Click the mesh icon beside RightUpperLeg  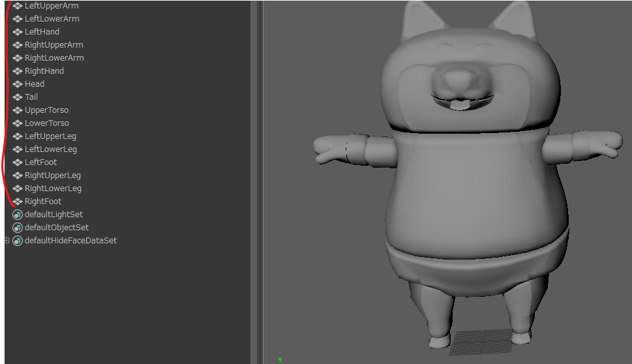18,175
